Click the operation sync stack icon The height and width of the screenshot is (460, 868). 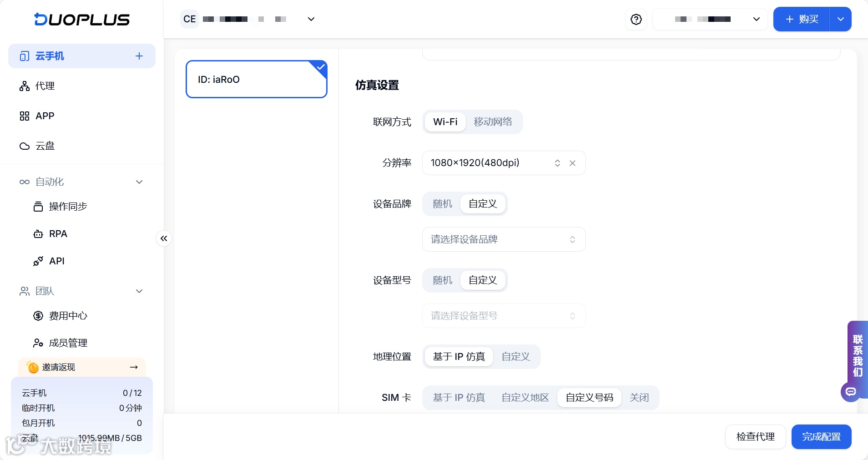click(x=38, y=207)
